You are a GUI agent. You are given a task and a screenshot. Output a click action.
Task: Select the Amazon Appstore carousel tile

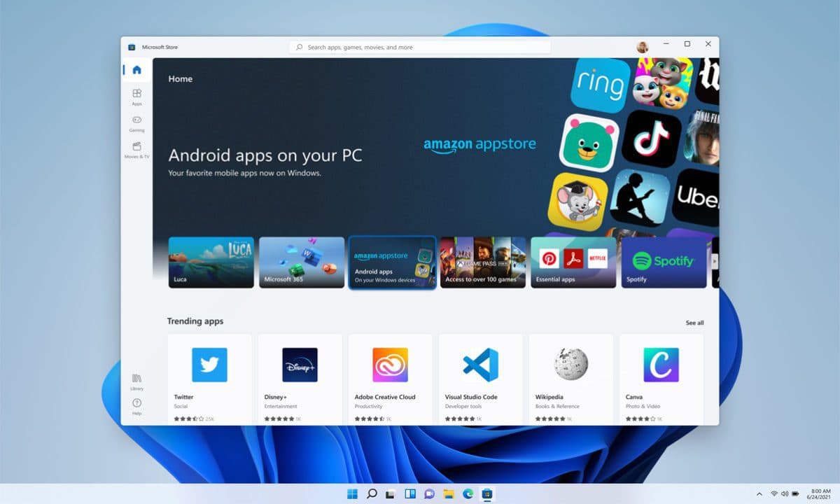(x=391, y=262)
